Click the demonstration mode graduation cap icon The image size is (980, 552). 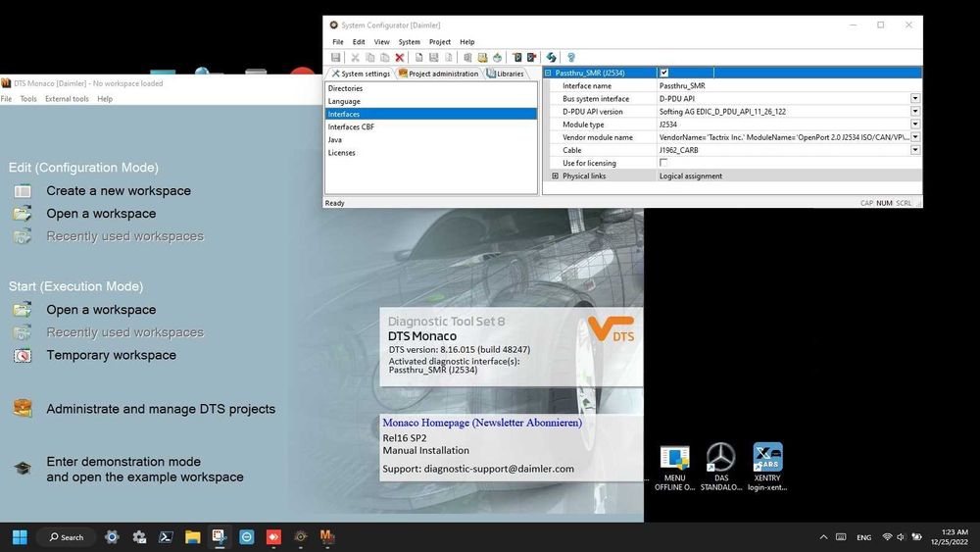coord(23,469)
